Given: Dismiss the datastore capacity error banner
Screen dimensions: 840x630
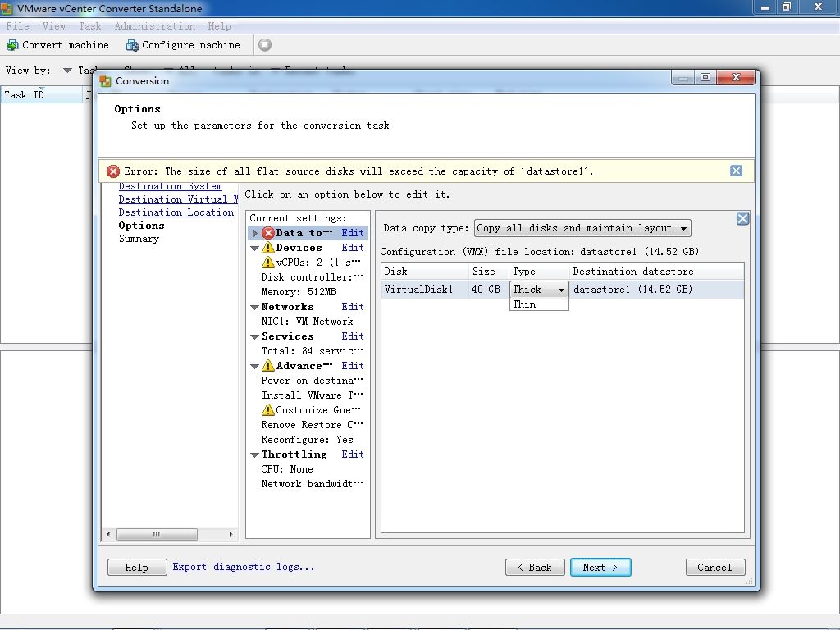Looking at the screenshot, I should tap(736, 171).
